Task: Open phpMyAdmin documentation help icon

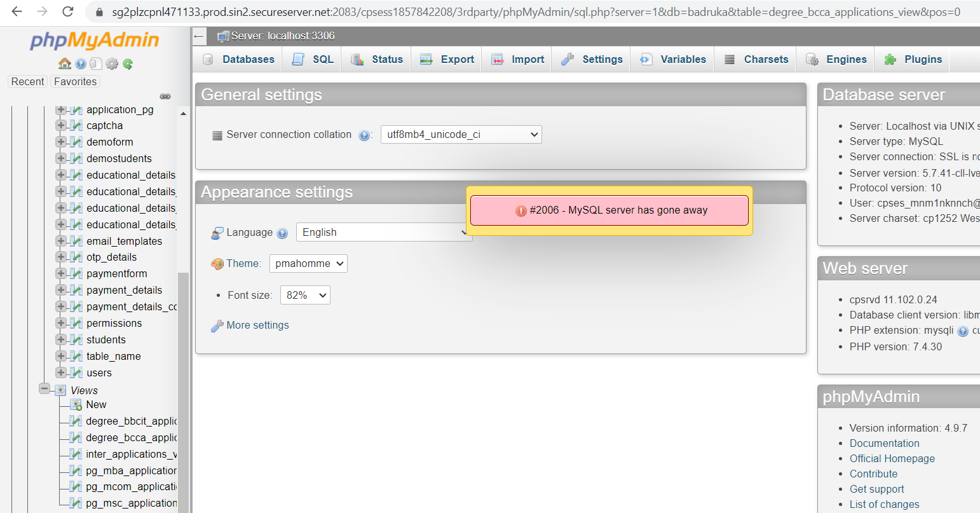Action: pyautogui.click(x=81, y=64)
